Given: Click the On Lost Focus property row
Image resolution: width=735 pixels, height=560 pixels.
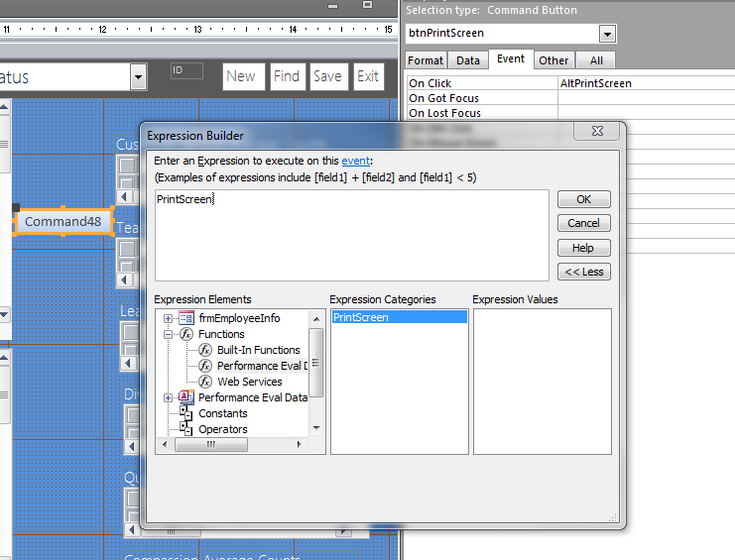Looking at the screenshot, I should click(x=571, y=113).
